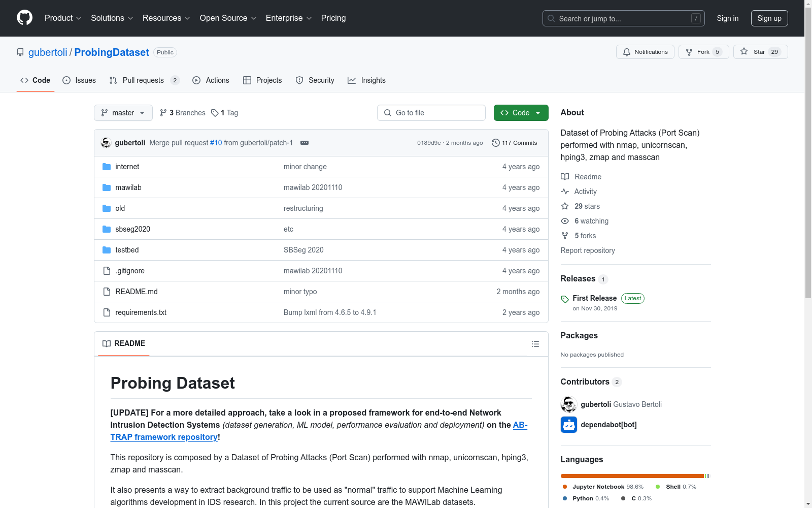The height and width of the screenshot is (508, 812).
Task: Open the Projects tab
Action: tap(262, 80)
